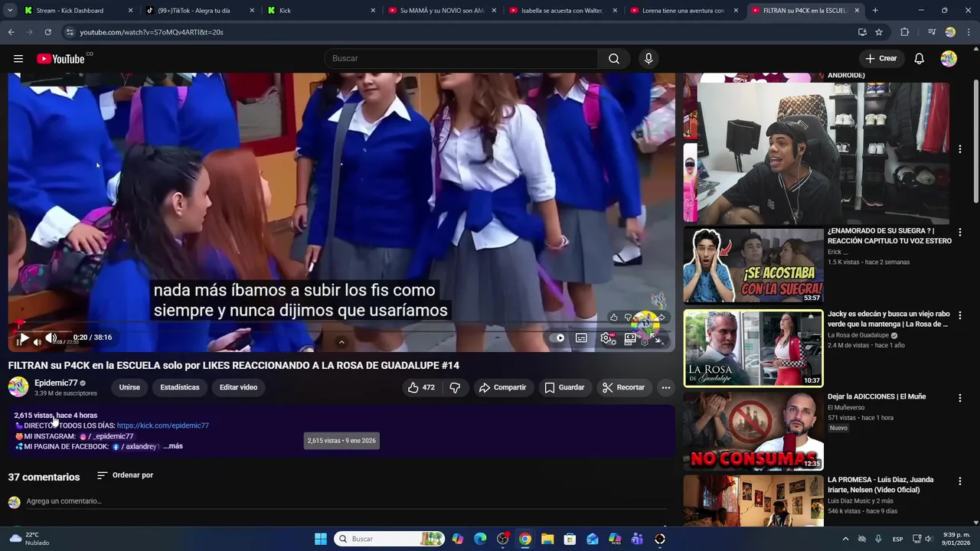This screenshot has height=551, width=980.
Task: Start voice search with microphone
Action: [648, 59]
